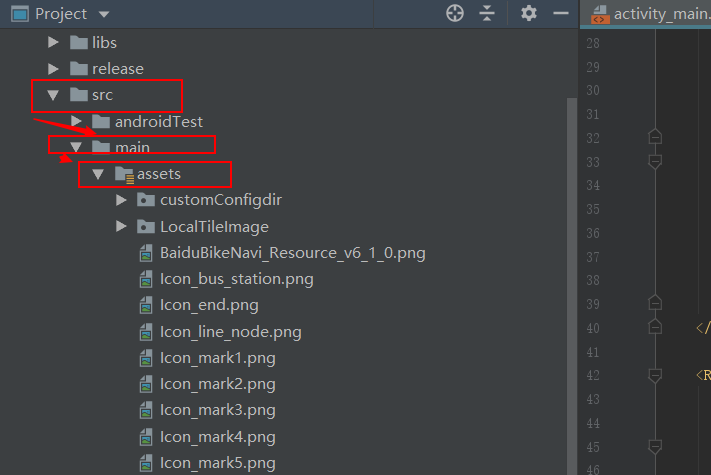Viewport: 711px width, 475px height.
Task: Click the Icon_mark2.png file icon
Action: tap(146, 384)
